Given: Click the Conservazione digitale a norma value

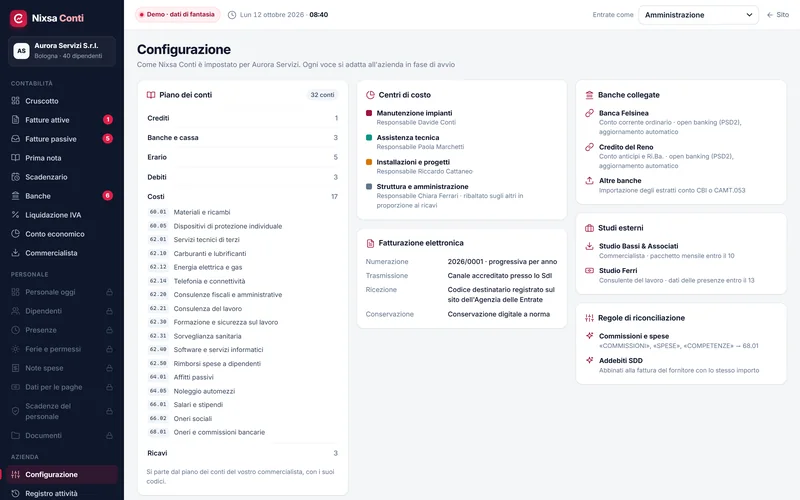Looking at the screenshot, I should (498, 314).
